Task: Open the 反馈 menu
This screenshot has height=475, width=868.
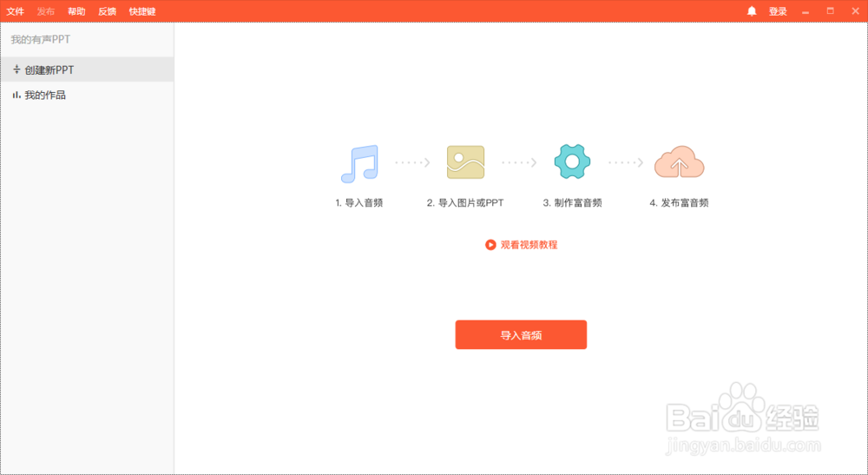Action: (x=108, y=11)
